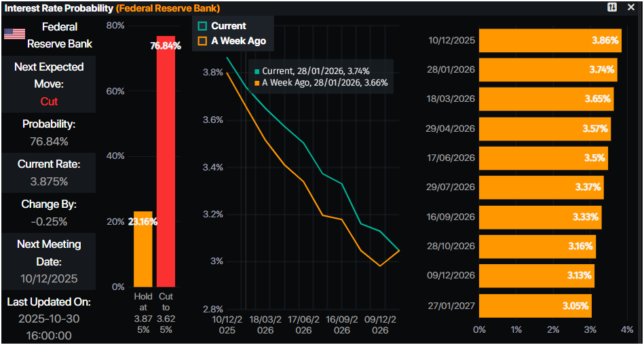Select the 28/10/2026 bar showing 3.16%
Screen dimensions: 644x345
537,246
